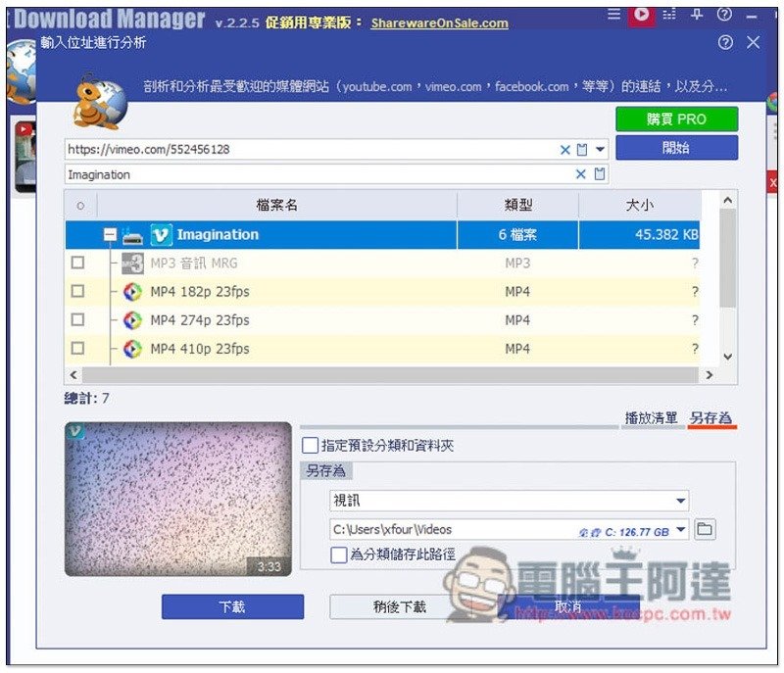Click the horizontal scrollbar of the file list

point(390,375)
